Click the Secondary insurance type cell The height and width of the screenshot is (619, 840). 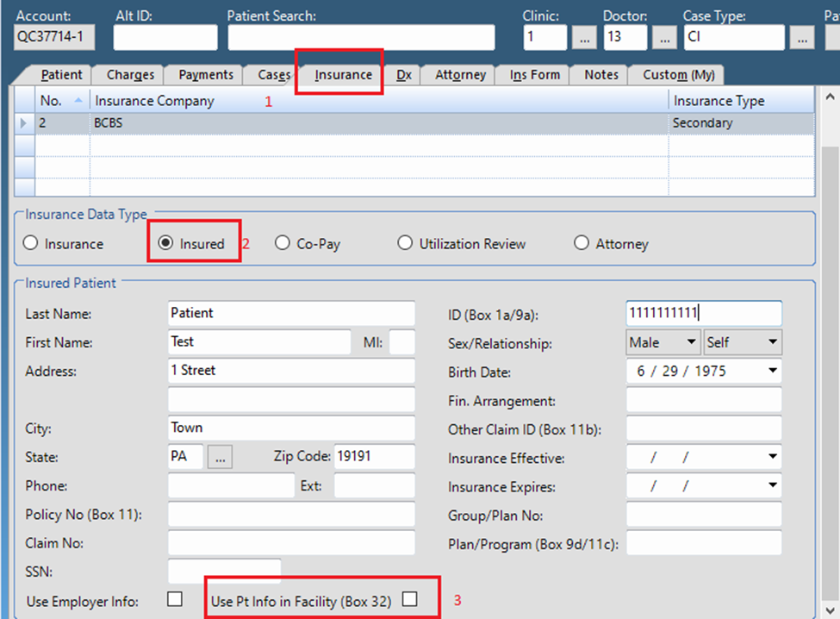coord(742,123)
